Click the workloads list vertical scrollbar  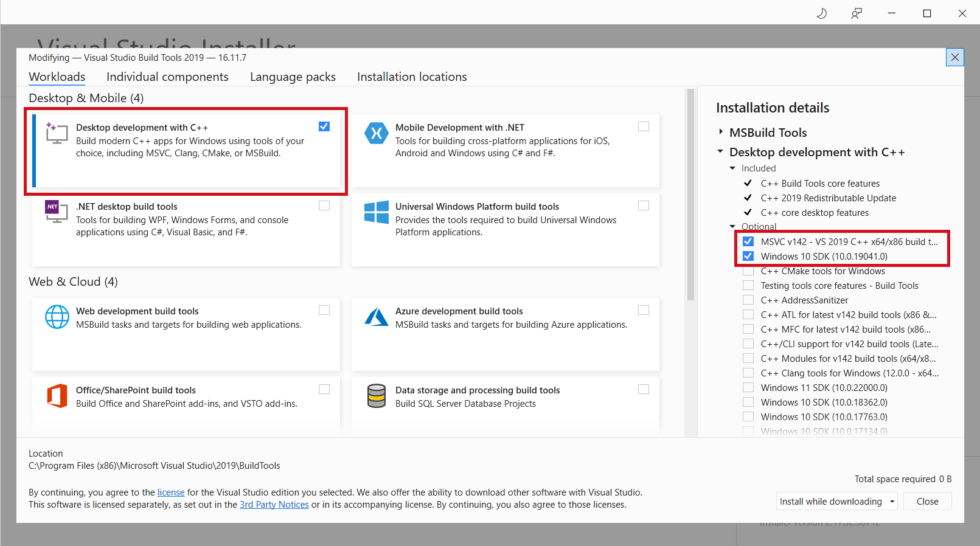point(690,195)
